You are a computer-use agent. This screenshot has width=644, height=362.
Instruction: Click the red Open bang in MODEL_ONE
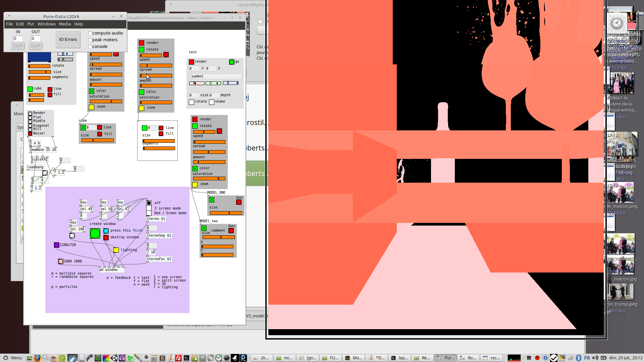pos(239,202)
